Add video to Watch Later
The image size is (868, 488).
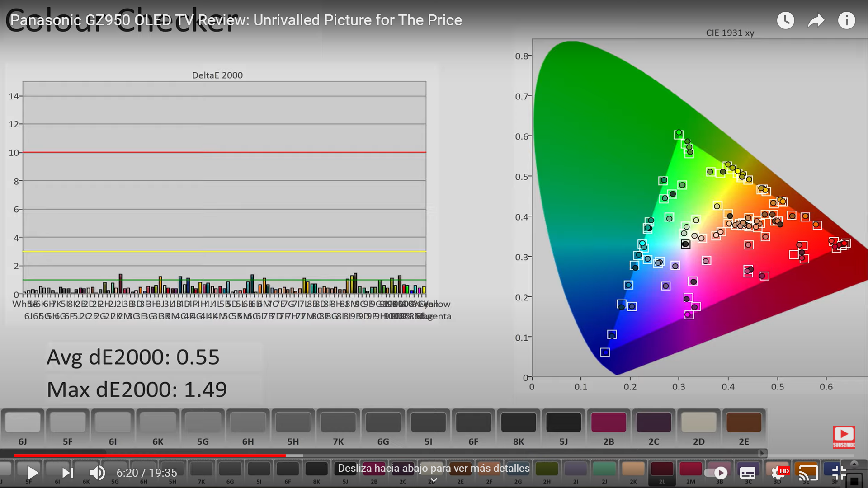coord(785,20)
